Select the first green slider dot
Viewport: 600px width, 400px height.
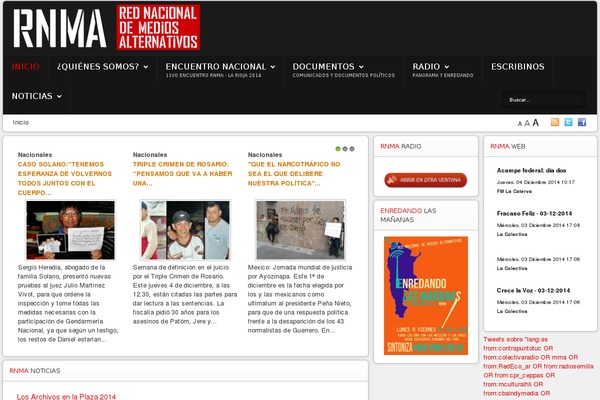click(338, 149)
